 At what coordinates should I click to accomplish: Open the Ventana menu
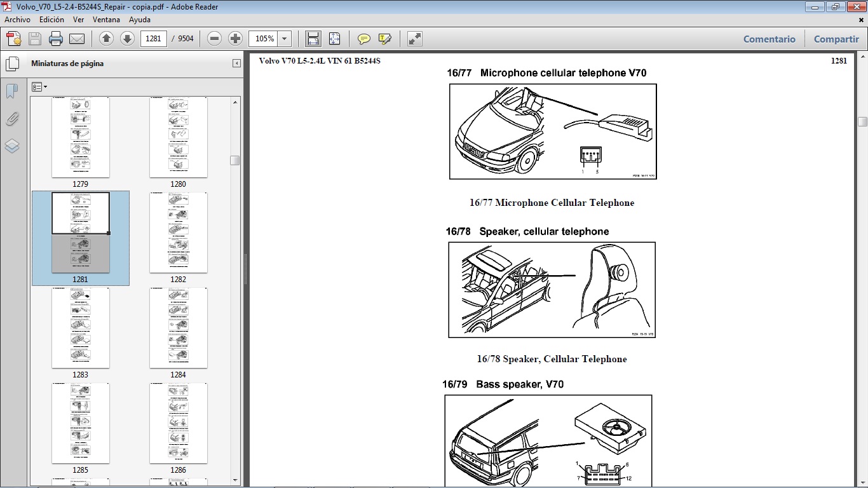[x=106, y=20]
